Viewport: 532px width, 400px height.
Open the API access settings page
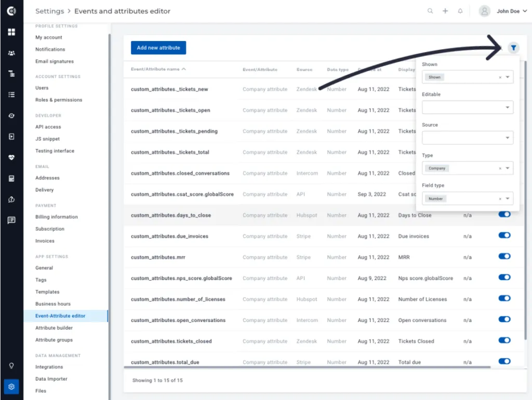point(48,127)
